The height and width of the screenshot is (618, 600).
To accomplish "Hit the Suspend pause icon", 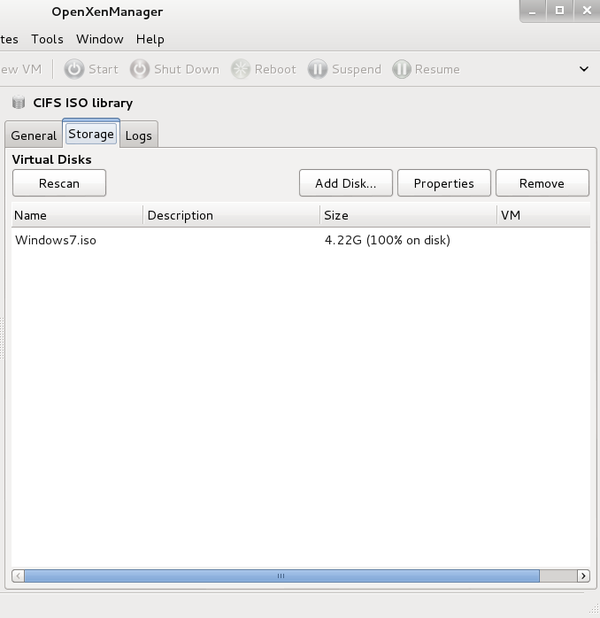I will pos(317,69).
